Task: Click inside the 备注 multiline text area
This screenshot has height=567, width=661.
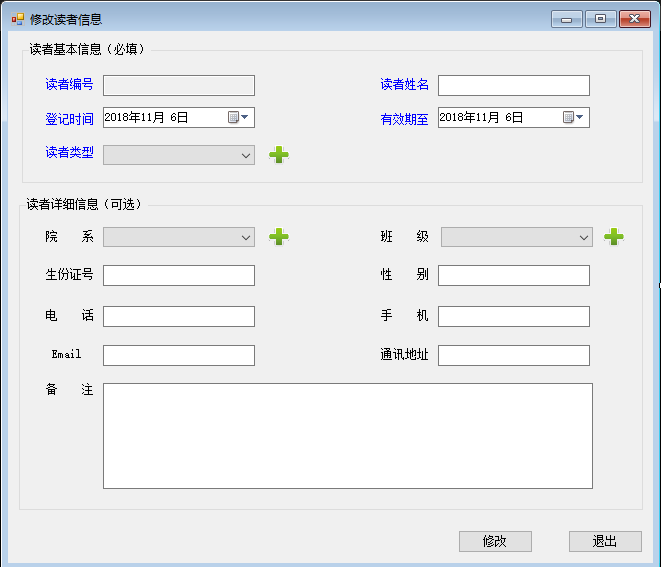Action: (348, 436)
